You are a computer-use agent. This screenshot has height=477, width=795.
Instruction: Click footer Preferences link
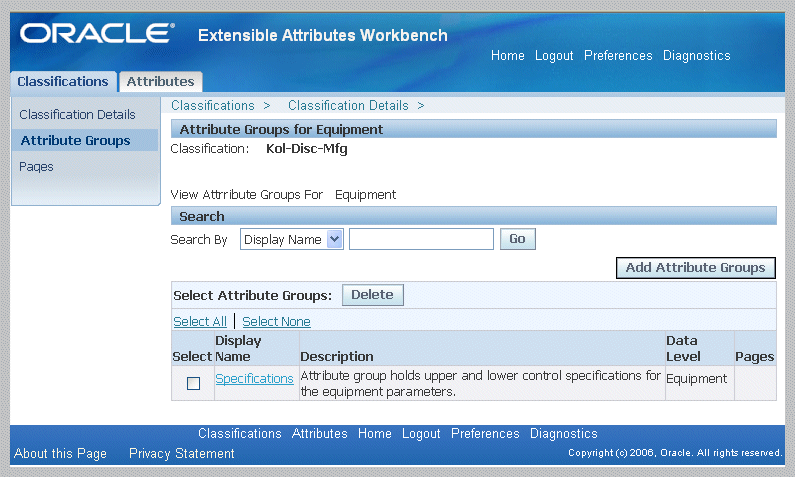[x=485, y=433]
